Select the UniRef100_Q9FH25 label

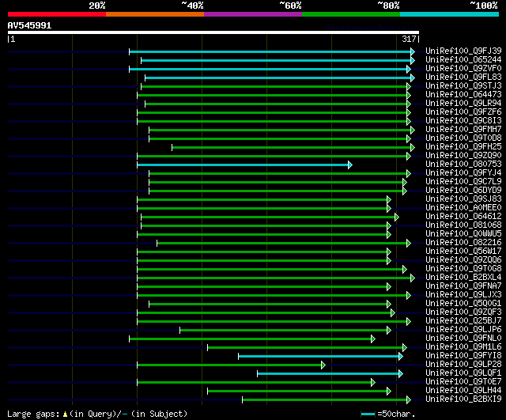(463, 146)
